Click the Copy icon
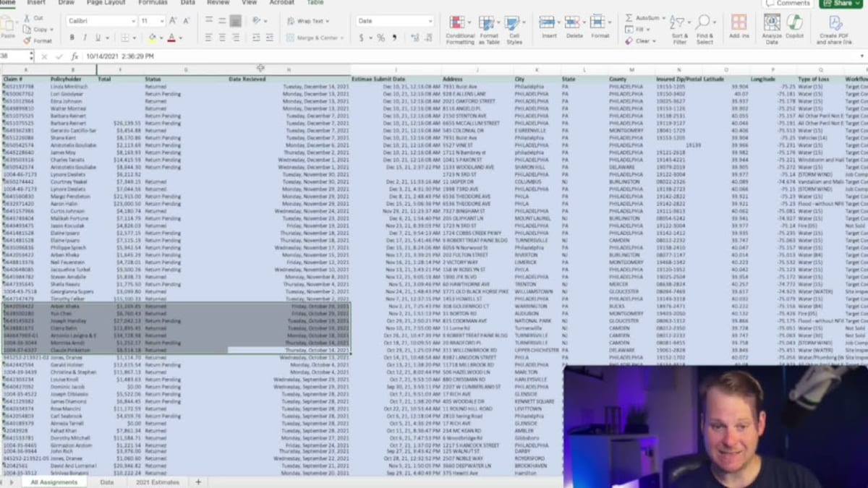The height and width of the screenshot is (488, 868). [x=27, y=30]
